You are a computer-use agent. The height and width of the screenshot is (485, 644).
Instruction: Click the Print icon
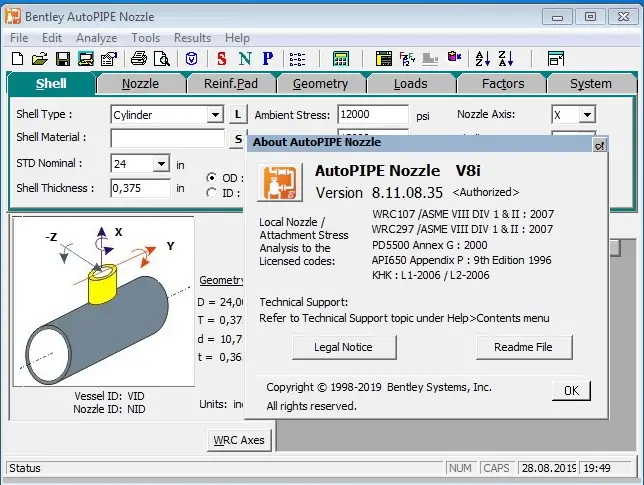pos(139,59)
